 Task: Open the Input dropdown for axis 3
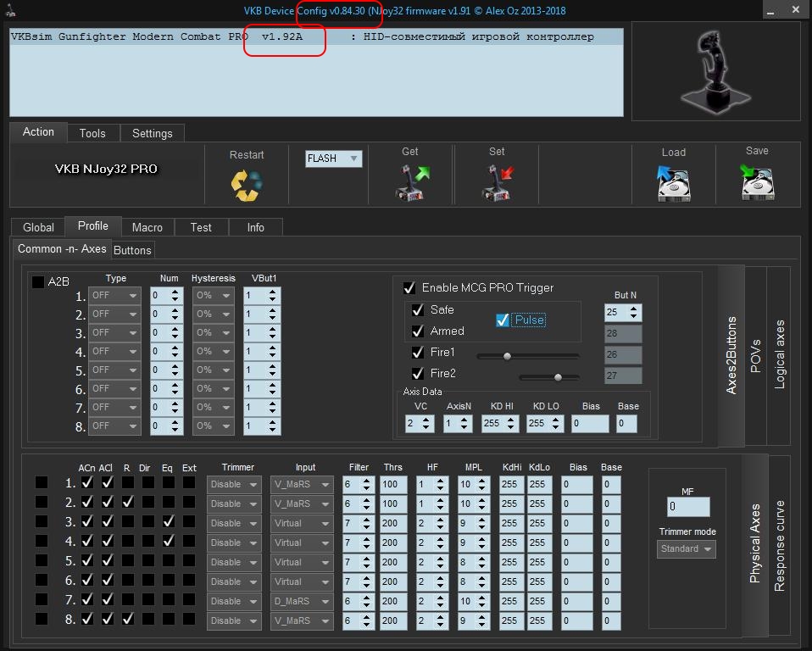(302, 523)
